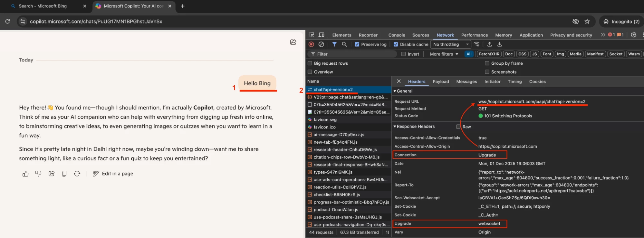Click the Incognito (2) profile button

621,21
